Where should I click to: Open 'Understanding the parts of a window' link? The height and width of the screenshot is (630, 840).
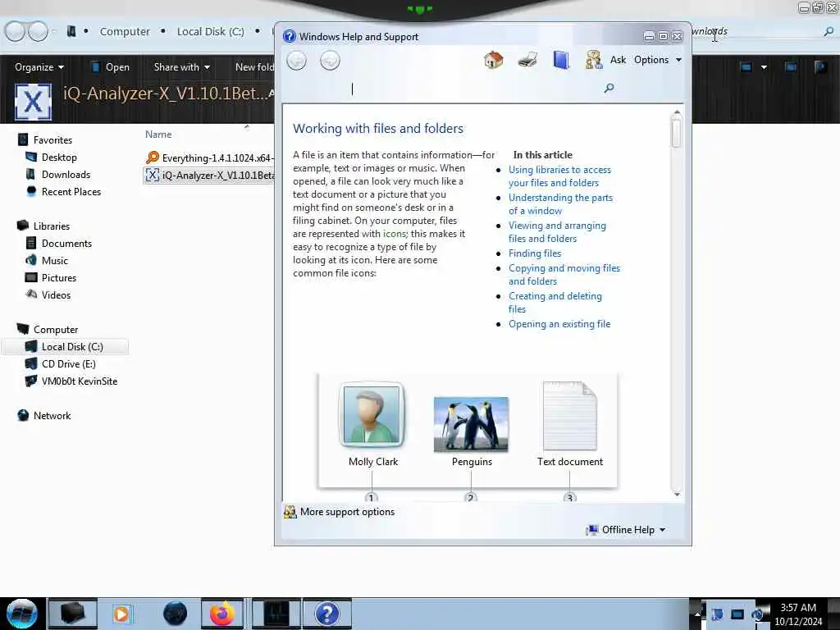[560, 204]
